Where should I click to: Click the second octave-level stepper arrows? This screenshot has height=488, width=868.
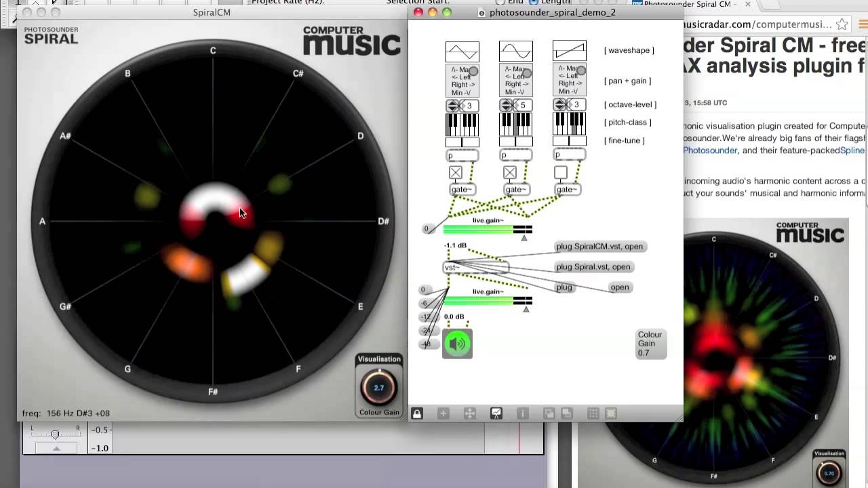point(506,105)
